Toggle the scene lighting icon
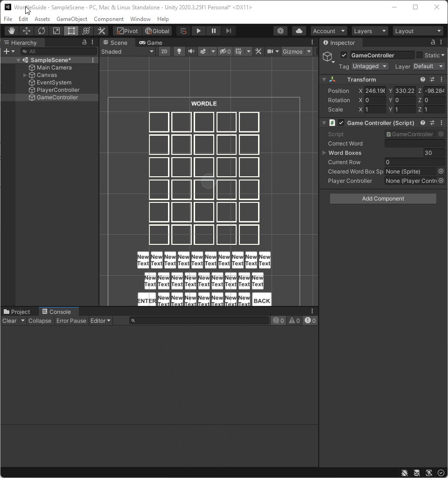Screen dimensions: 448x478 [x=179, y=51]
